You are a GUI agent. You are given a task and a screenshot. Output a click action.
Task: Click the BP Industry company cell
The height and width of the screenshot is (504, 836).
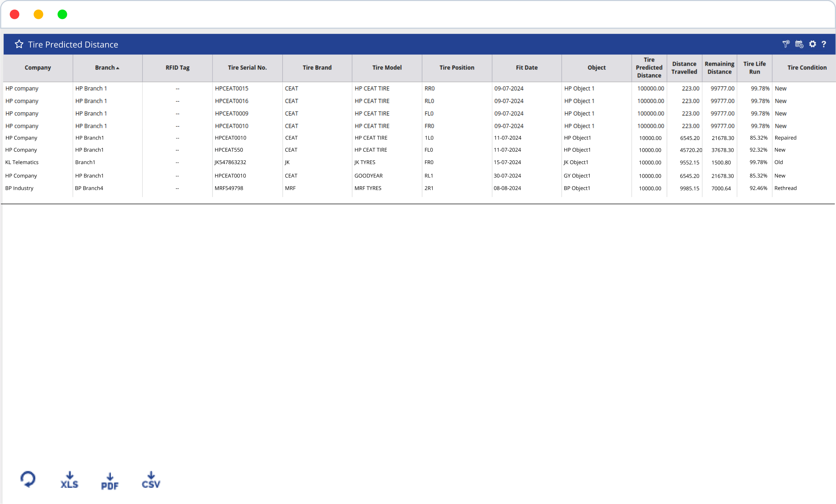19,188
